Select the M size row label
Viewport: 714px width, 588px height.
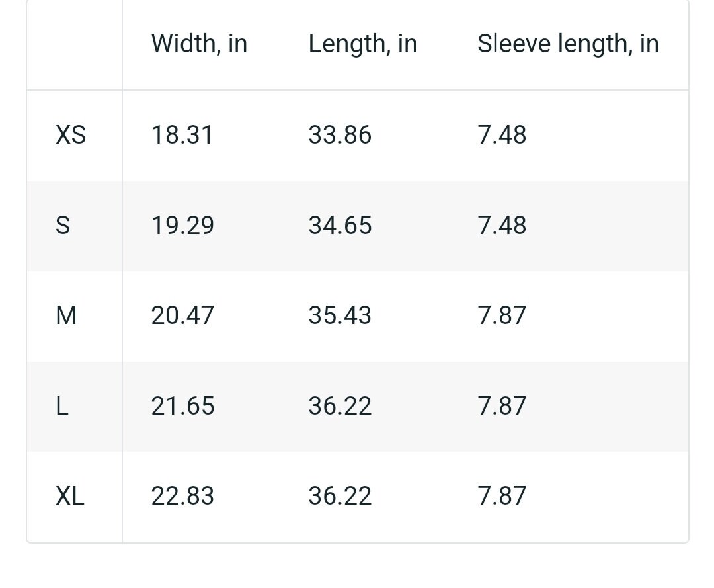point(66,315)
